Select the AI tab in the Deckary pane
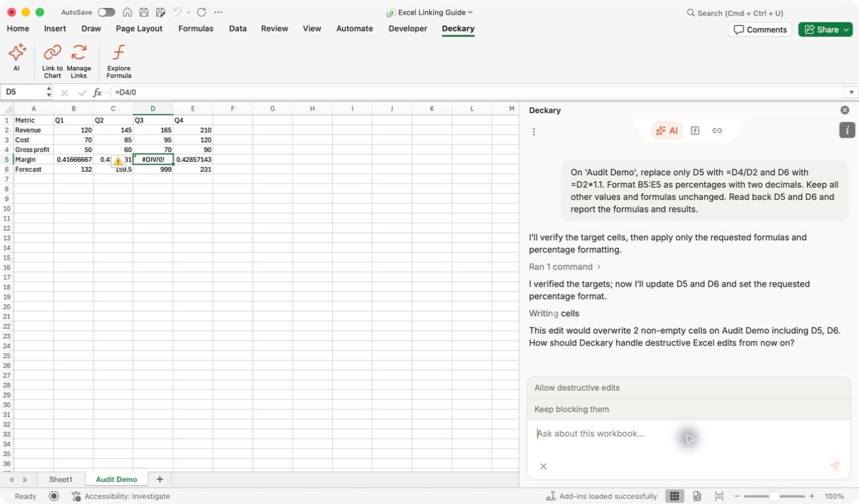The width and height of the screenshot is (859, 504). coord(667,131)
